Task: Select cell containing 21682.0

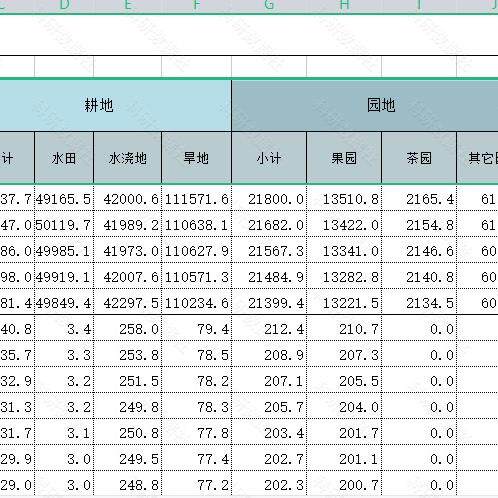Action: tap(269, 224)
